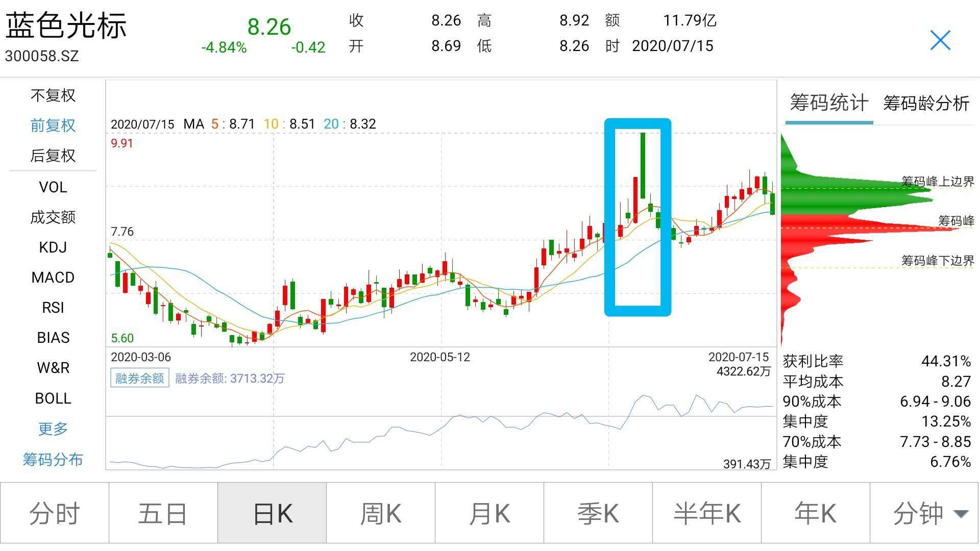980x551 pixels.
Task: Click the percent change -4.84%
Action: [224, 47]
